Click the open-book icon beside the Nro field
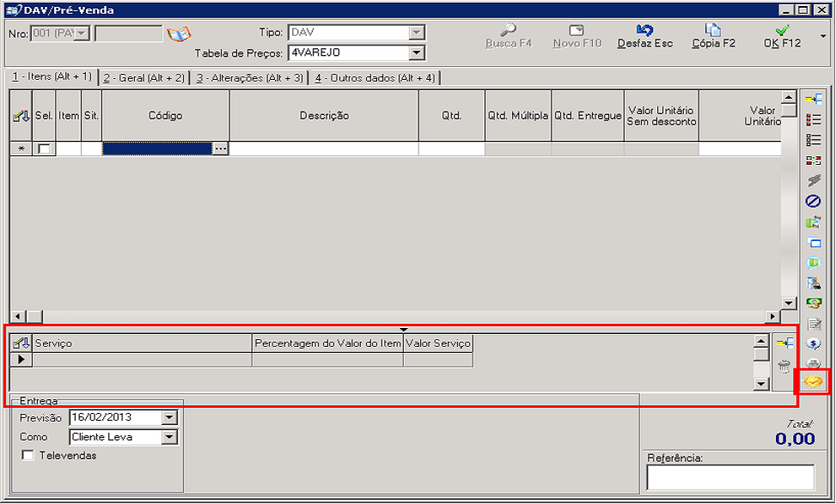Screen dimensions: 836x504 (x=179, y=34)
